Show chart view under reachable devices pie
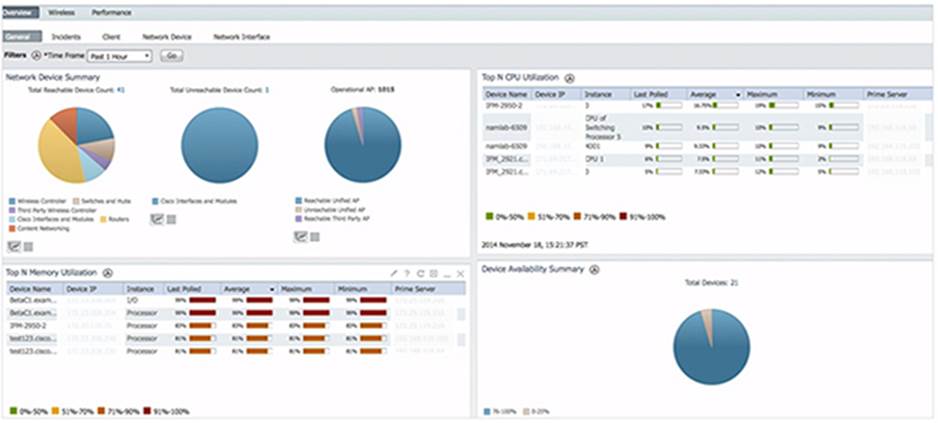The image size is (938, 423). click(x=13, y=246)
